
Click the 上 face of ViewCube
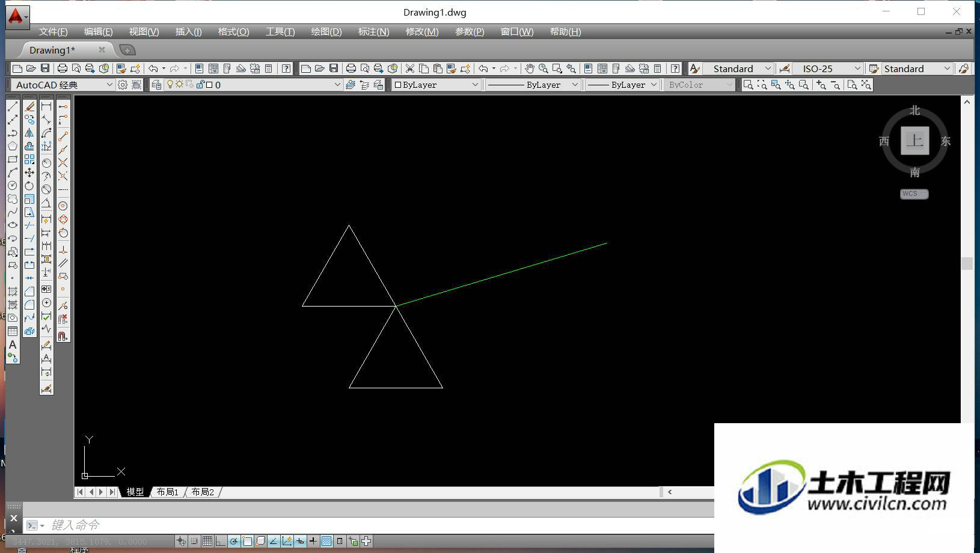pyautogui.click(x=914, y=141)
